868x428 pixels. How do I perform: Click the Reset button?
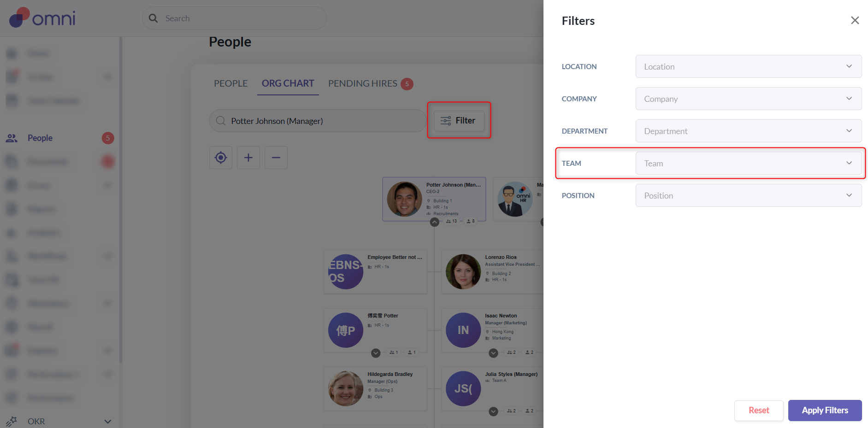tap(759, 410)
